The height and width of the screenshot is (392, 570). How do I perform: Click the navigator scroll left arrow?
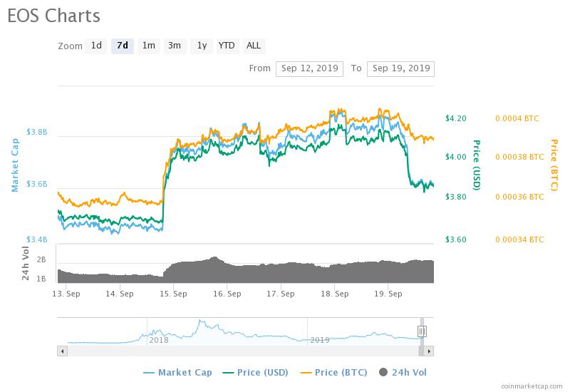coord(63,351)
